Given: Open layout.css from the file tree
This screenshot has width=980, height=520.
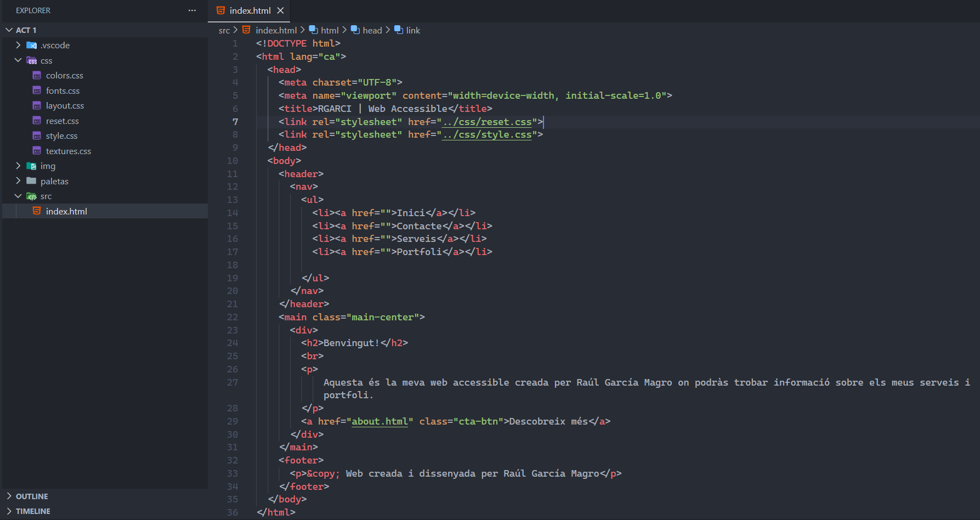Looking at the screenshot, I should click(x=65, y=105).
